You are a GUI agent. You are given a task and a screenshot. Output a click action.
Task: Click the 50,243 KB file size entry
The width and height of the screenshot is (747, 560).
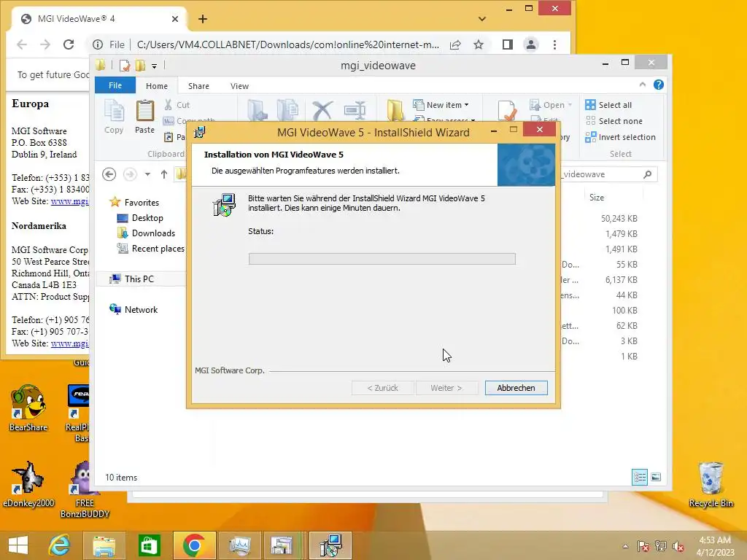[x=619, y=219]
